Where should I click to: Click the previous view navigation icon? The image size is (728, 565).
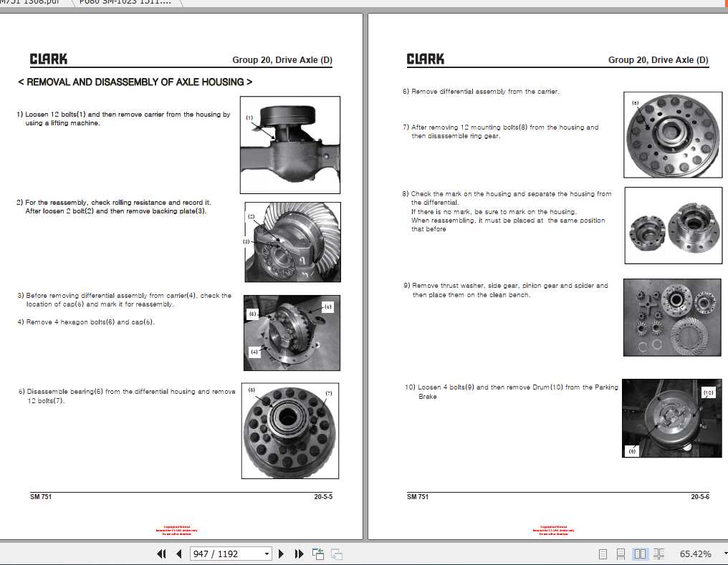click(318, 554)
